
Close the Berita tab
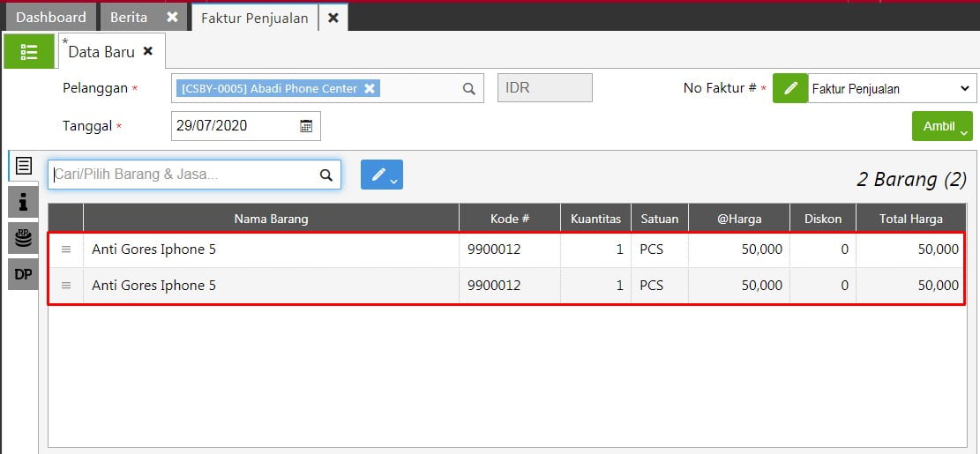[x=172, y=18]
